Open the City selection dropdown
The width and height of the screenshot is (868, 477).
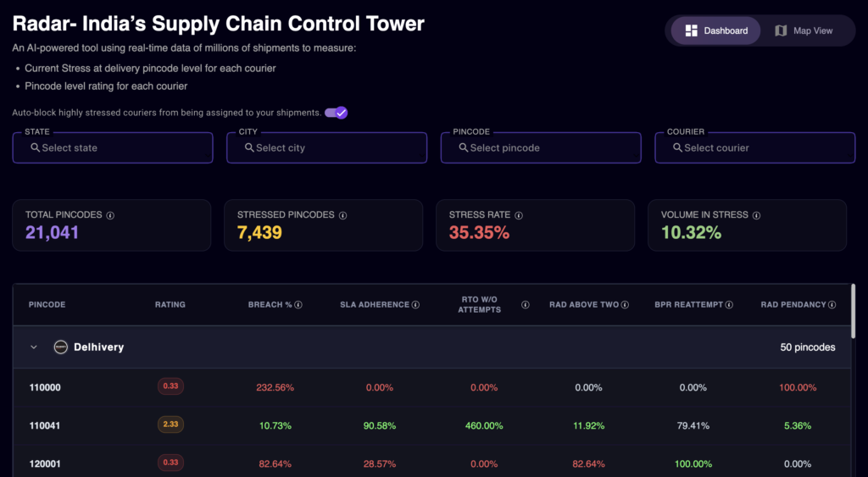pos(326,147)
